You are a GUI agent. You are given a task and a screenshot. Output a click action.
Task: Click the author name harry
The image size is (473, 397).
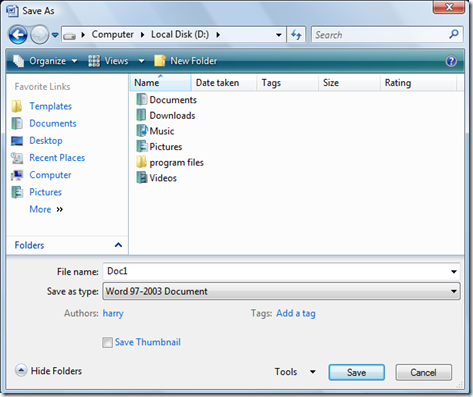113,313
